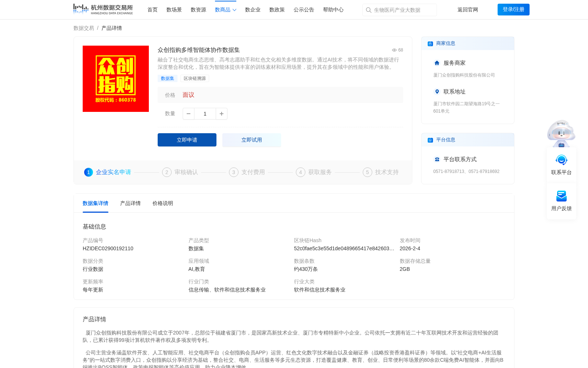Click step 5 circle 技术支持

click(367, 172)
